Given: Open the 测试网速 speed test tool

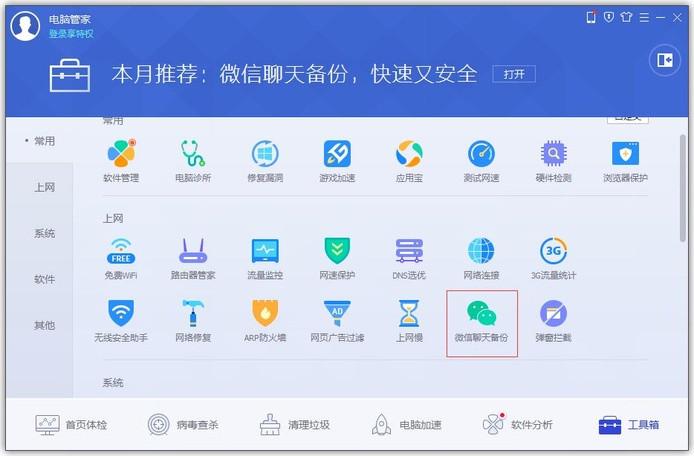Looking at the screenshot, I should point(481,160).
